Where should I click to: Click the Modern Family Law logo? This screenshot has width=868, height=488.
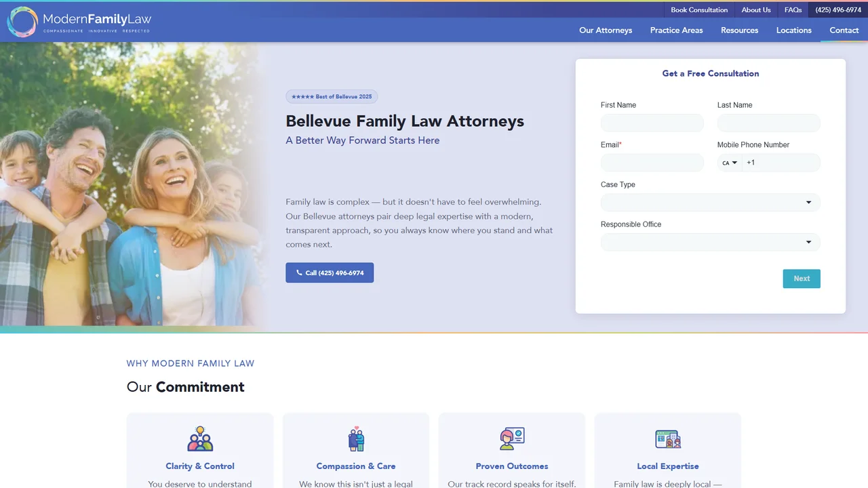coord(79,22)
